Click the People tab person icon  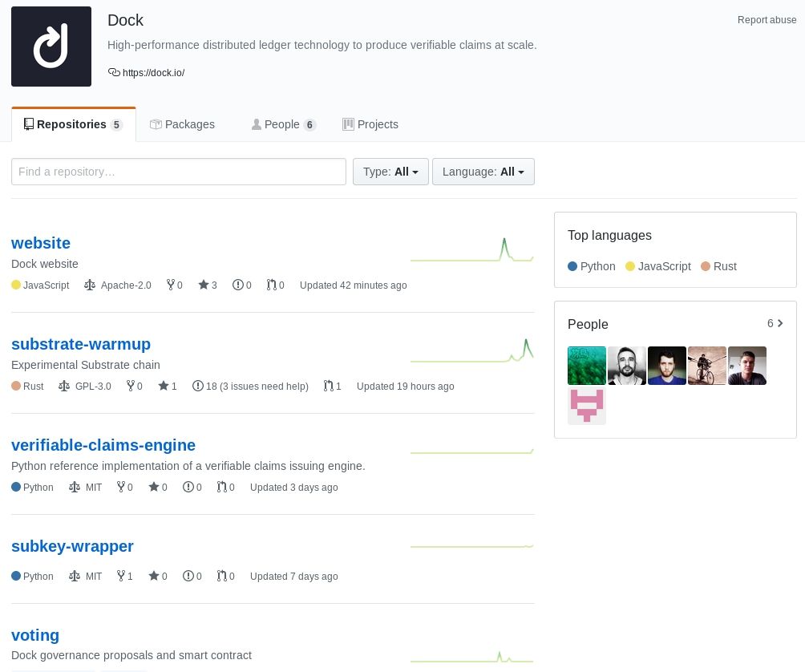(x=257, y=124)
